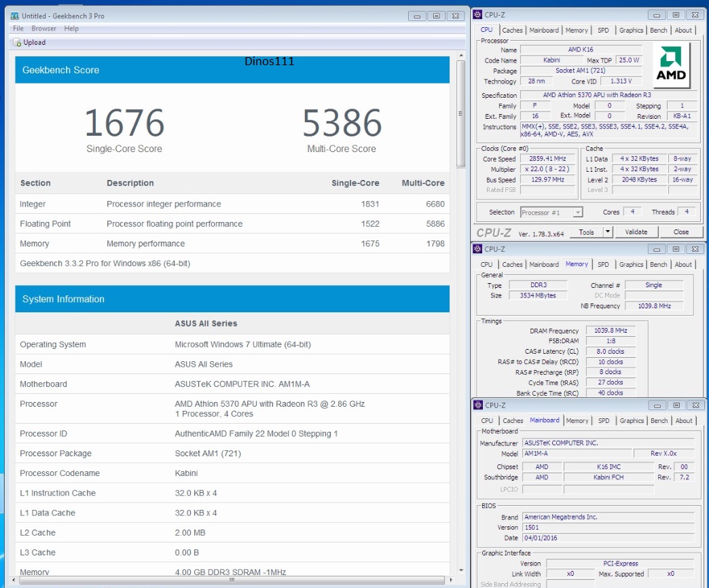The height and width of the screenshot is (588, 709).
Task: Switch to Mainboard tab in top CPU-Z window
Action: [x=544, y=31]
